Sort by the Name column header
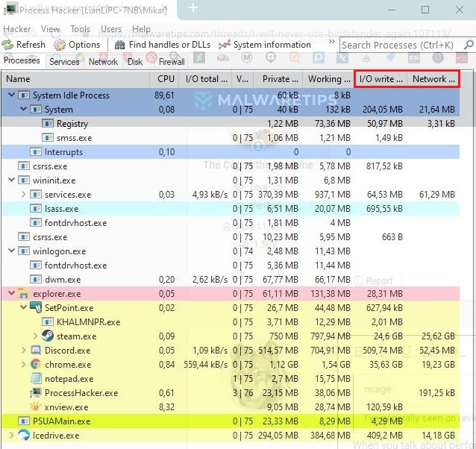Image resolution: width=476 pixels, height=449 pixels. coord(75,79)
